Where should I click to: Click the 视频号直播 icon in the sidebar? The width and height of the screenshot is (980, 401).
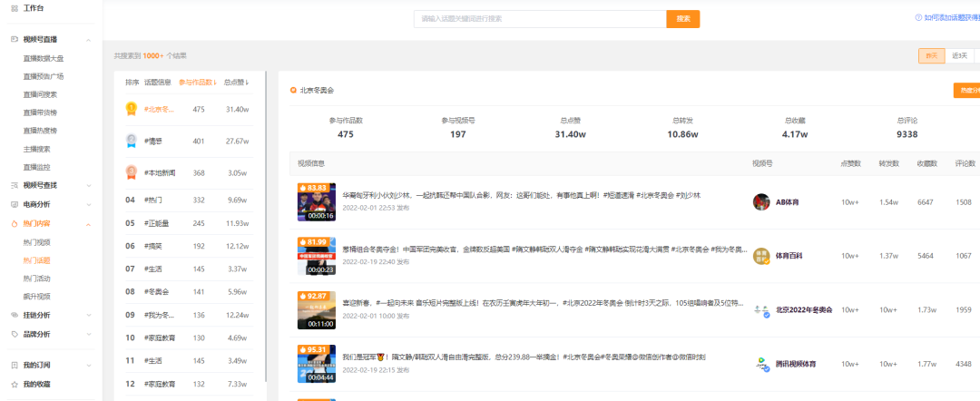[14, 40]
